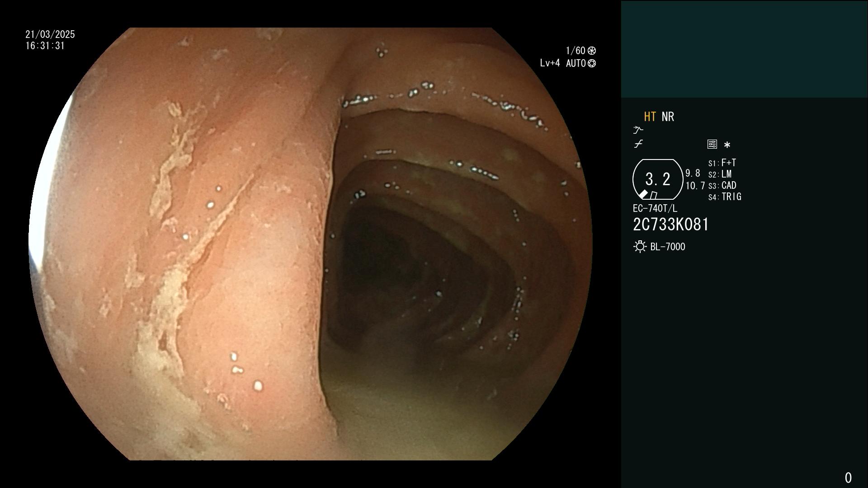This screenshot has width=868, height=488.
Task: Click the shutter speed fan icon beside 1/60
Action: pyautogui.click(x=592, y=51)
